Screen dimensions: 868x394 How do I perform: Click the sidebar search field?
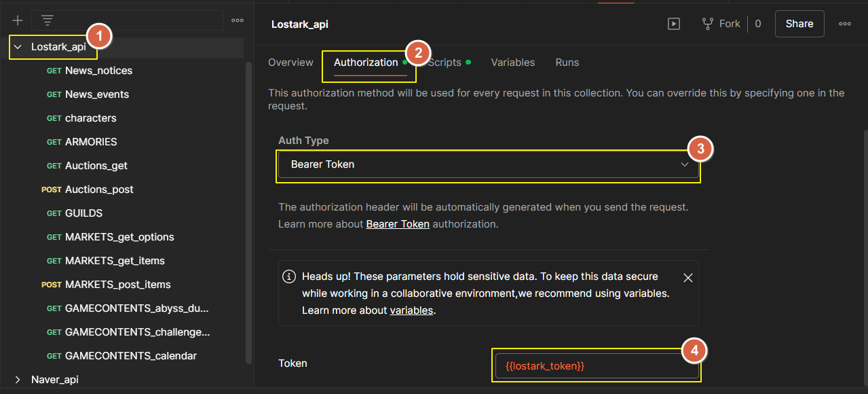[x=128, y=20]
